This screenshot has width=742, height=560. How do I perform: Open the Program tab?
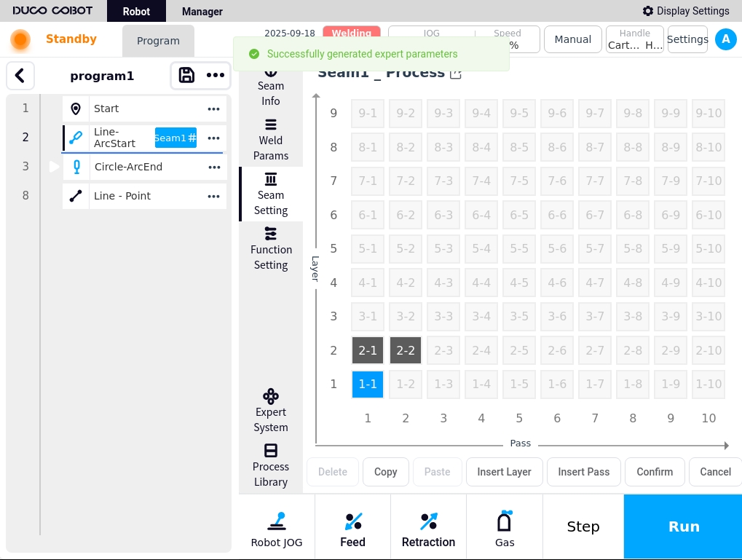(158, 41)
